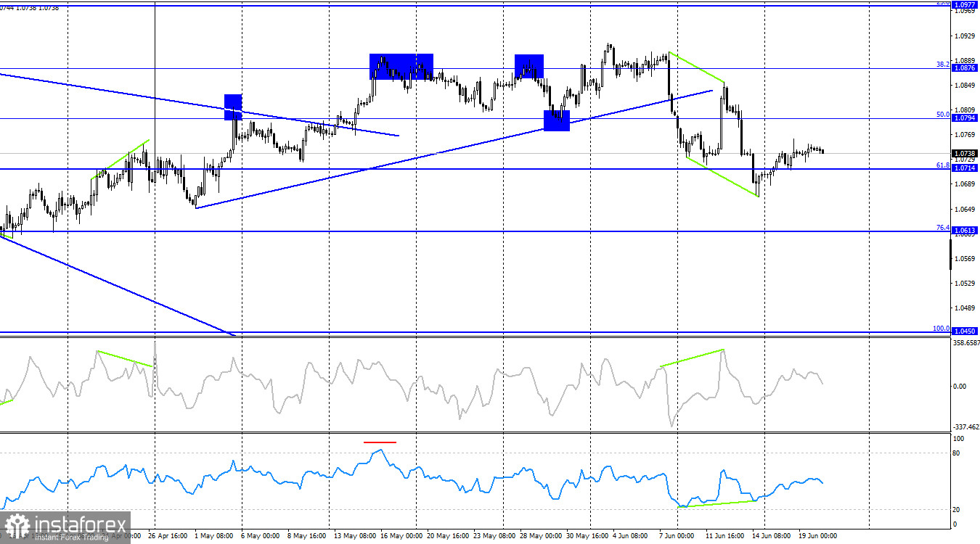The image size is (980, 544).
Task: Click the 0.00 oscillator scale value
Action: coord(960,386)
